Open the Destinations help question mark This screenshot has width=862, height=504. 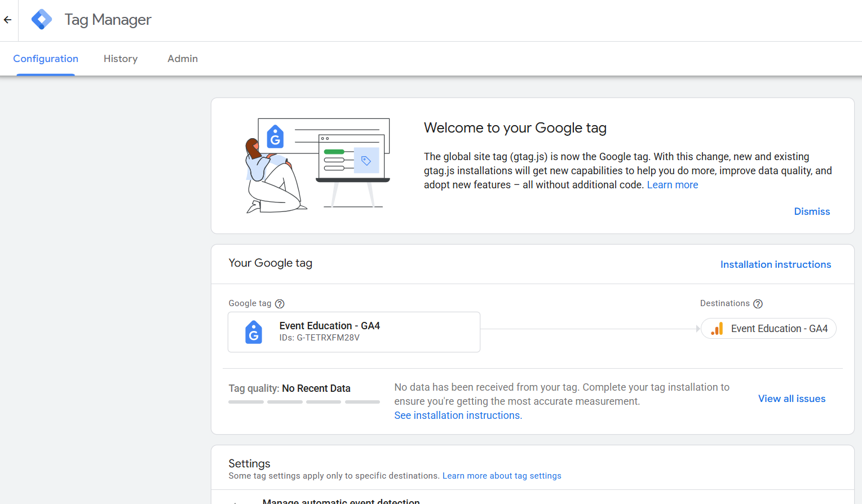tap(758, 304)
